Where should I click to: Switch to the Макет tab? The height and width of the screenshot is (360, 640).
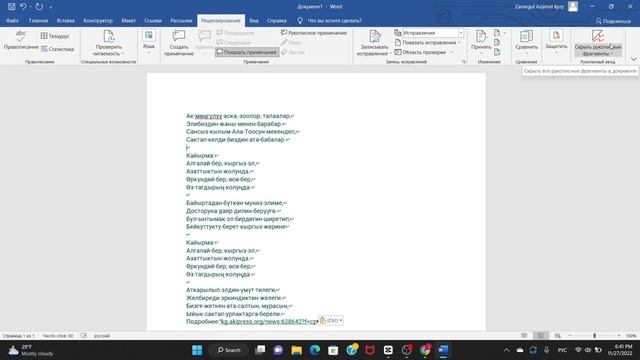pyautogui.click(x=128, y=20)
